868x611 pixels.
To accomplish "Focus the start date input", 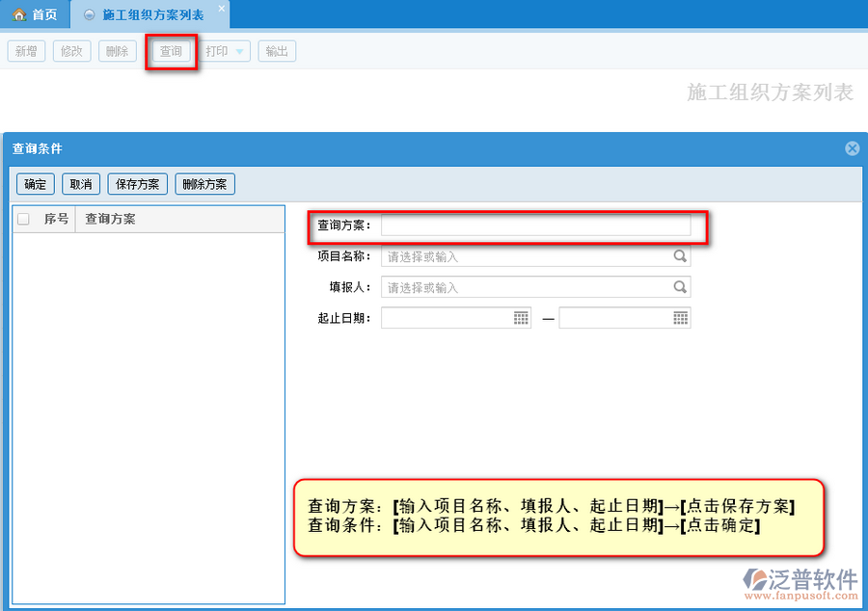I will (456, 318).
